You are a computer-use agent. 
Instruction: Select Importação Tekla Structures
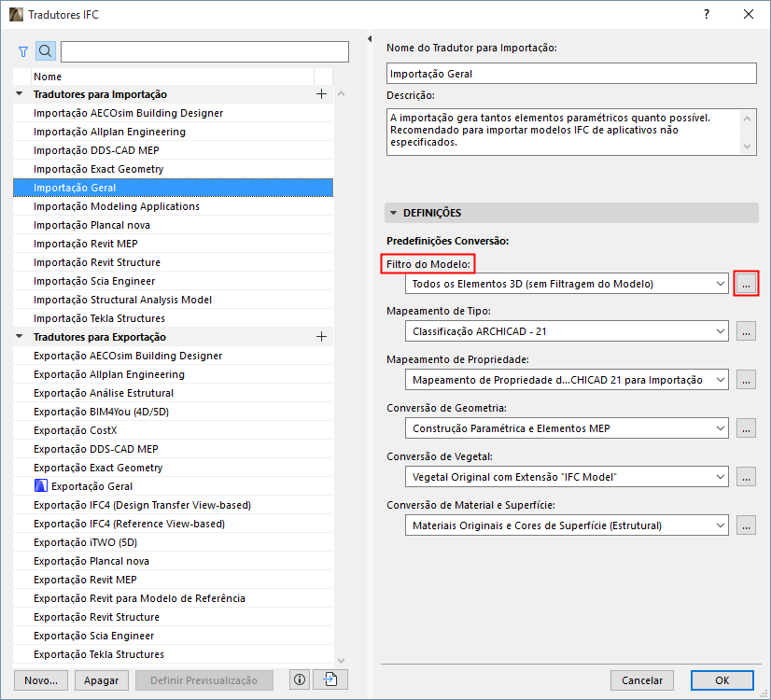173,318
